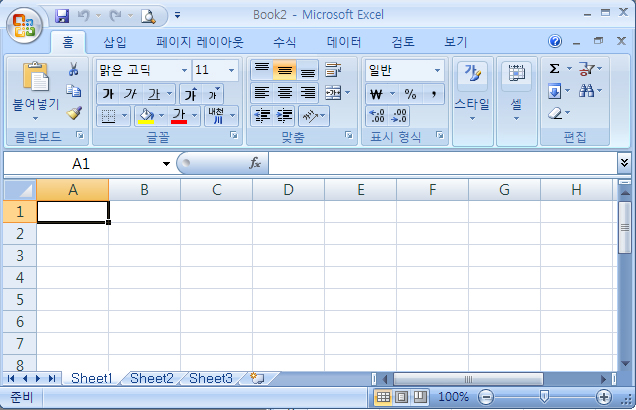Undo the last action
The image size is (636, 410).
84,16
